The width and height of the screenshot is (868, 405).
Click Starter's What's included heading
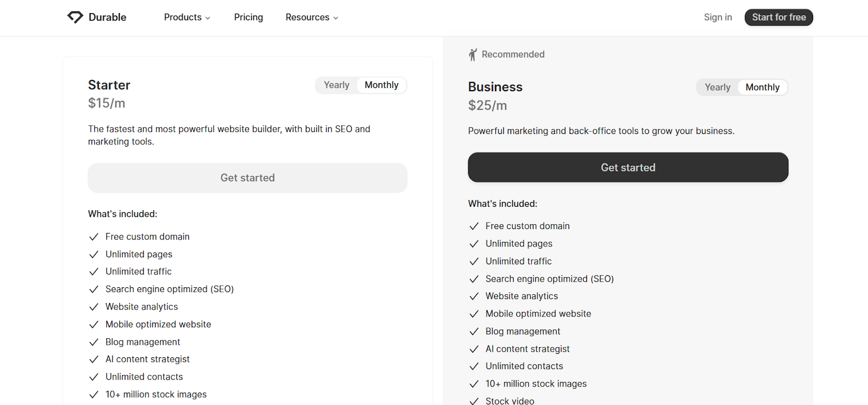point(123,214)
